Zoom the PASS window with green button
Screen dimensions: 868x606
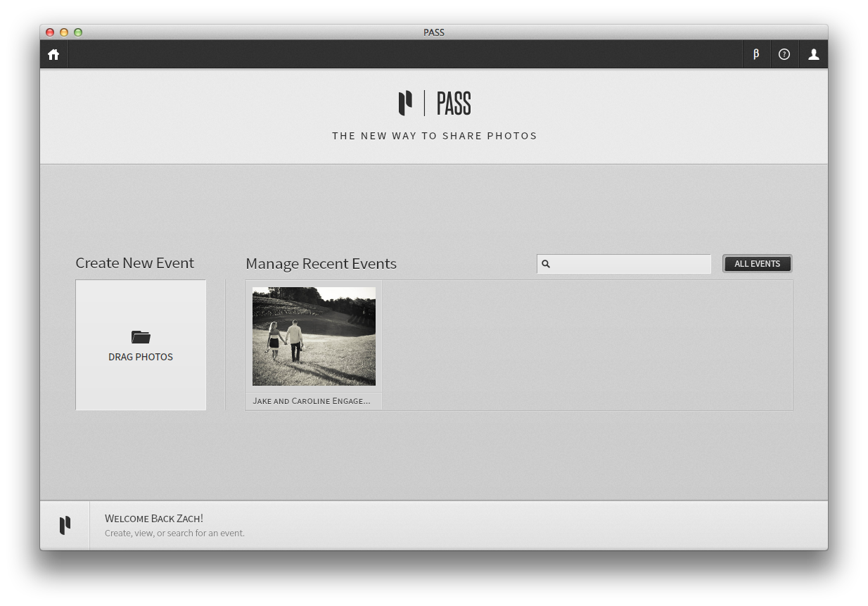point(78,32)
